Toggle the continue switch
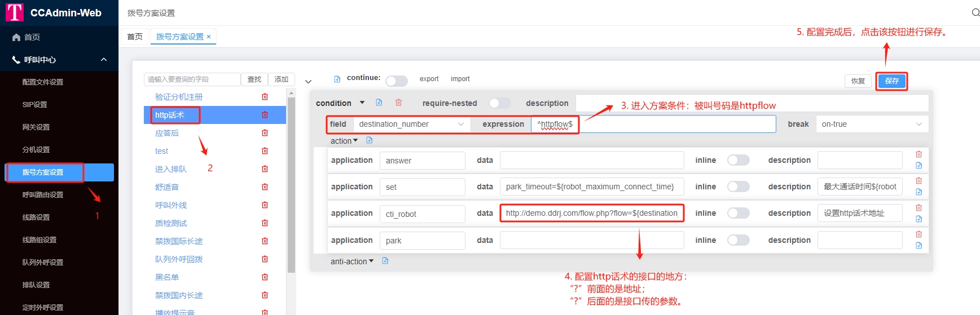980x315 pixels. coord(396,81)
